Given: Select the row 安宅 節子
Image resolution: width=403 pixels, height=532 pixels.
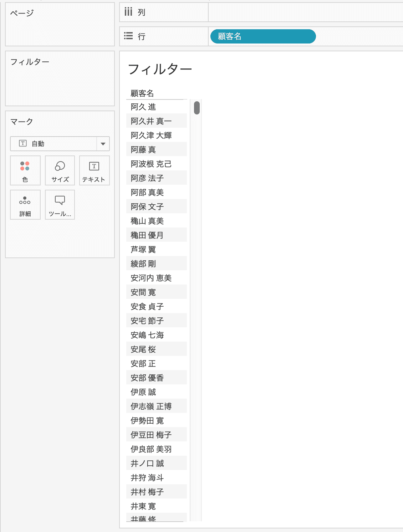Looking at the screenshot, I should (157, 321).
